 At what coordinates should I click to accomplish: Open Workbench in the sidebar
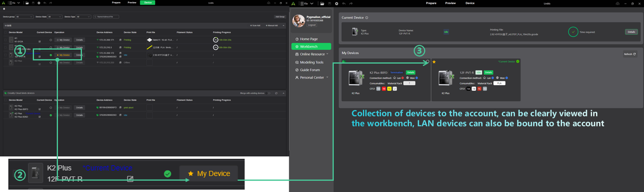pyautogui.click(x=311, y=46)
